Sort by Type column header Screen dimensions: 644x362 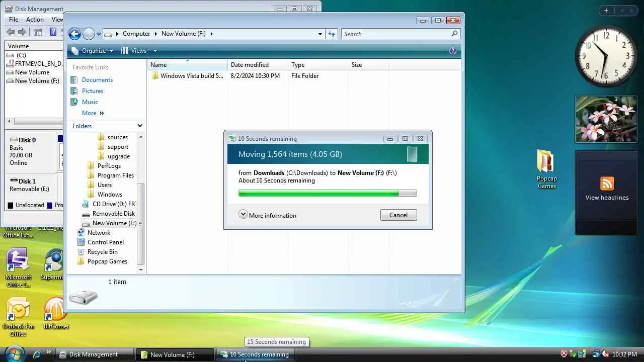[x=318, y=65]
